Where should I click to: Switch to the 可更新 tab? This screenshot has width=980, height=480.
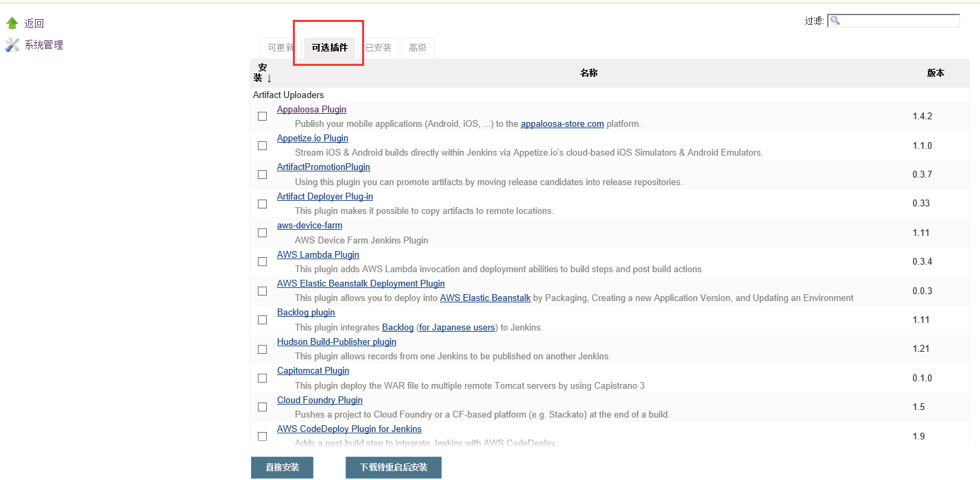coord(280,48)
